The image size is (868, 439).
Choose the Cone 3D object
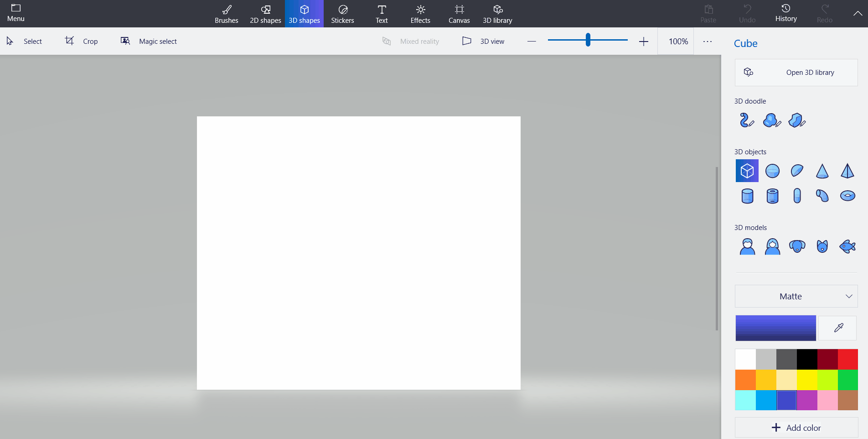822,171
